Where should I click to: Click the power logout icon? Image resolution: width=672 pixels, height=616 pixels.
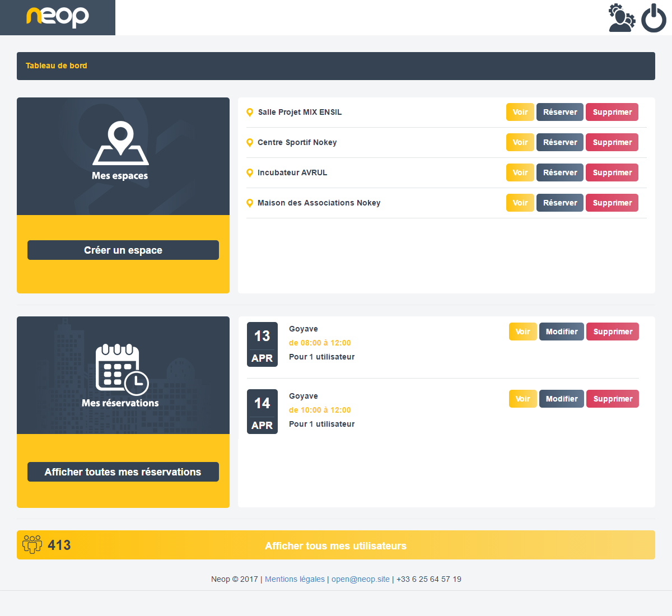click(654, 18)
